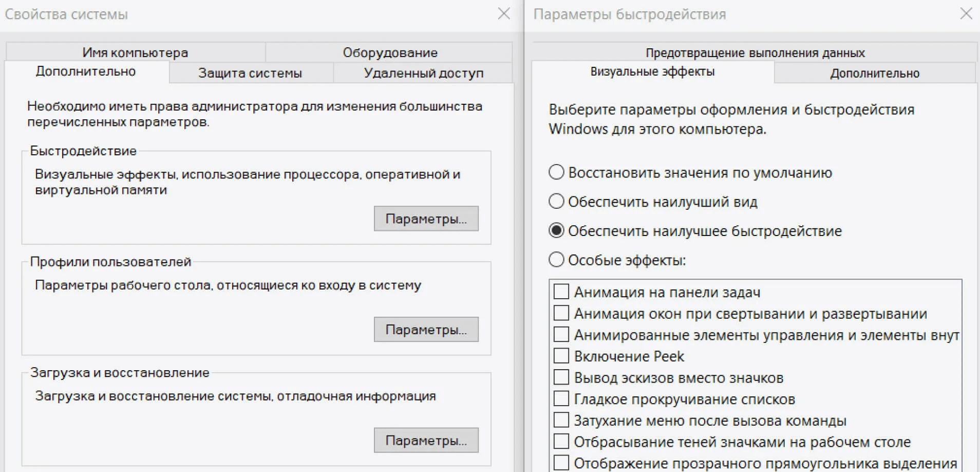Screen dimensions: 980x472
Task: Select Восстановить значения по умолчанию option
Action: pyautogui.click(x=556, y=172)
